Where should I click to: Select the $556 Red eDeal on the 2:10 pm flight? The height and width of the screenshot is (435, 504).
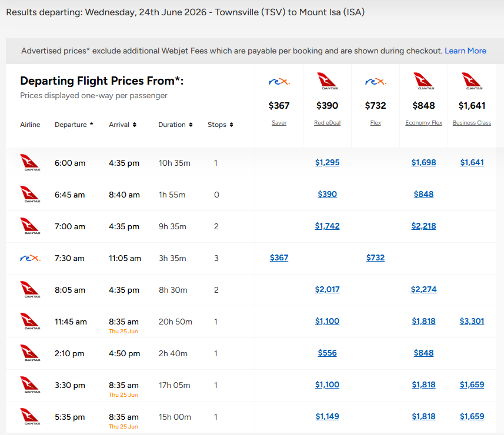327,353
